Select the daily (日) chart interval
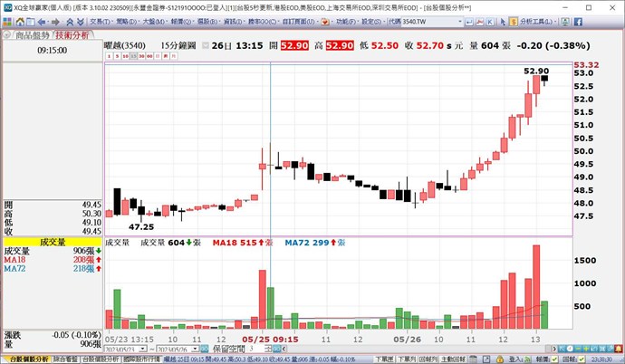The height and width of the screenshot is (364, 625). pos(158,56)
